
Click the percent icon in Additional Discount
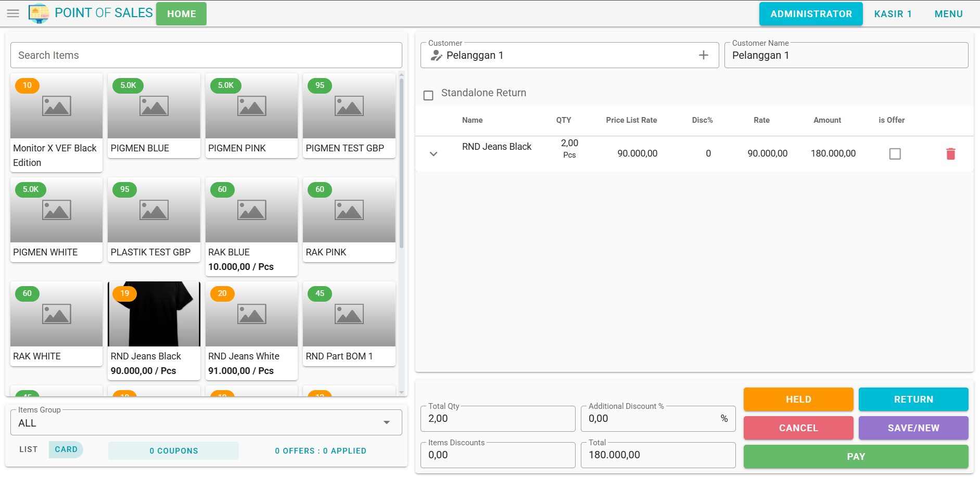click(724, 419)
